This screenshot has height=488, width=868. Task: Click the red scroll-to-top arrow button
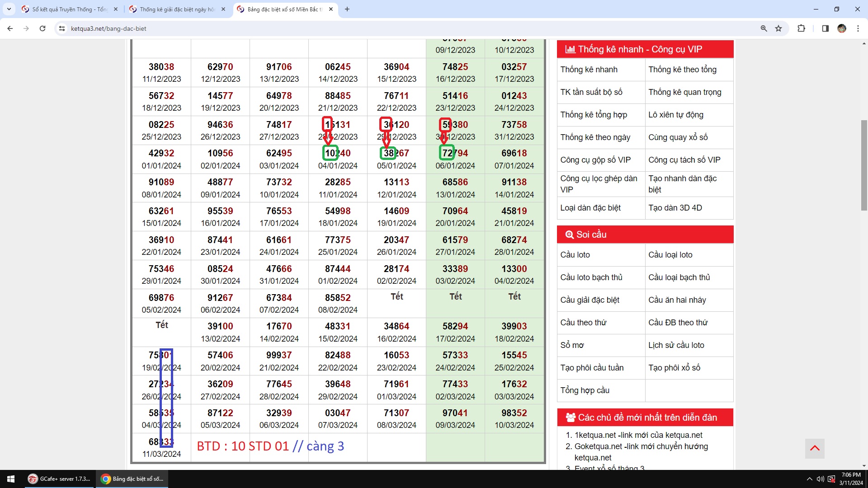click(815, 448)
